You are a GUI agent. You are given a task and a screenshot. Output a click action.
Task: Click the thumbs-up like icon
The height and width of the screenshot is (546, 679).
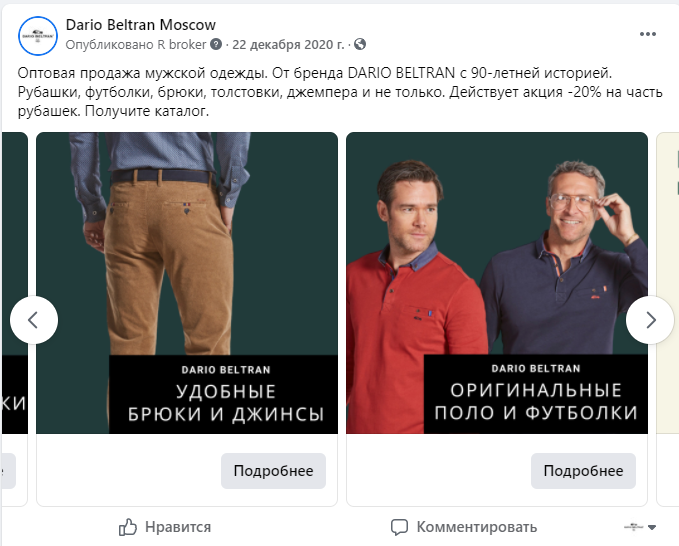click(128, 527)
